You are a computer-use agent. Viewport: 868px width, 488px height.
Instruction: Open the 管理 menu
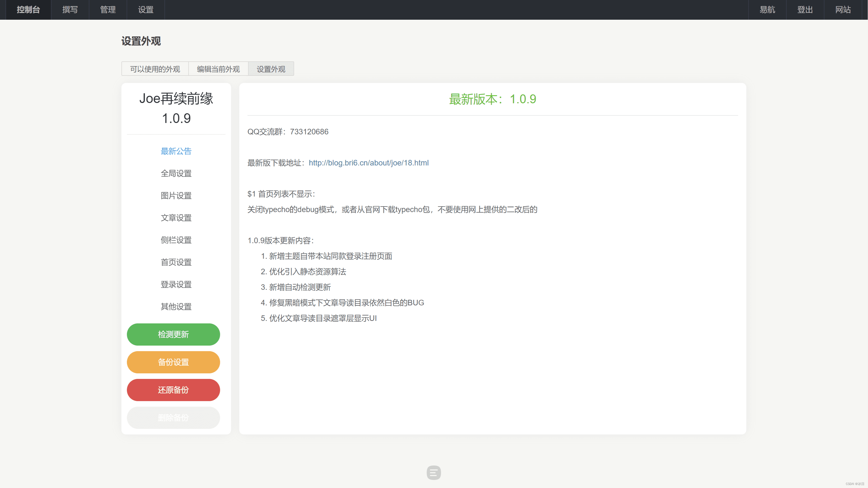coord(108,10)
